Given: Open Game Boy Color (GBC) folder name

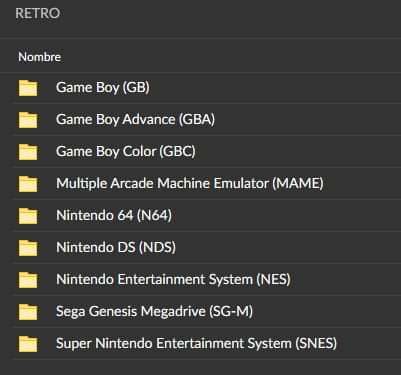Looking at the screenshot, I should [126, 152].
